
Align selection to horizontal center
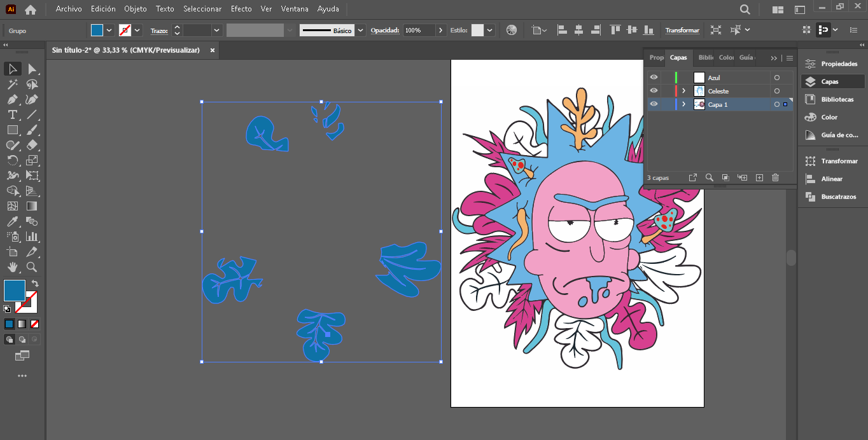pos(578,30)
